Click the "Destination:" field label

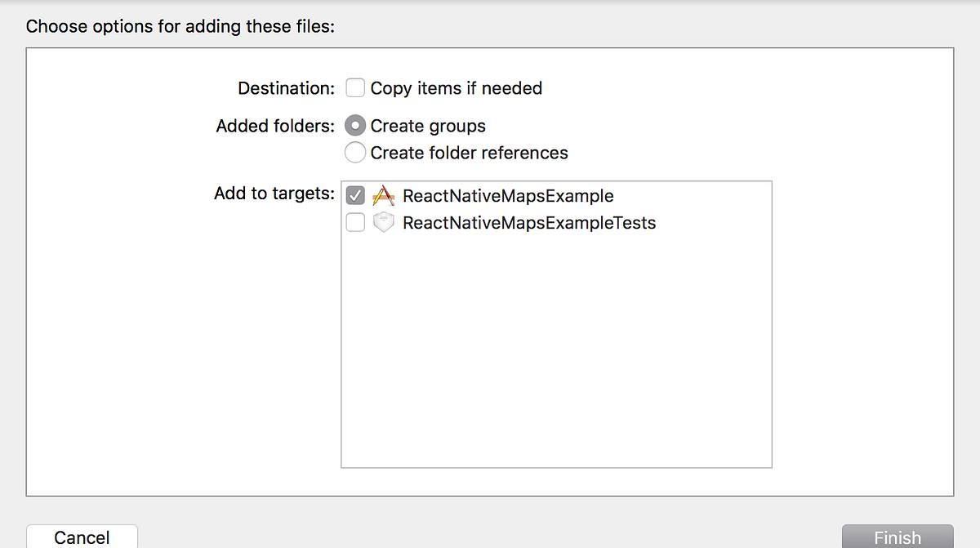click(286, 88)
